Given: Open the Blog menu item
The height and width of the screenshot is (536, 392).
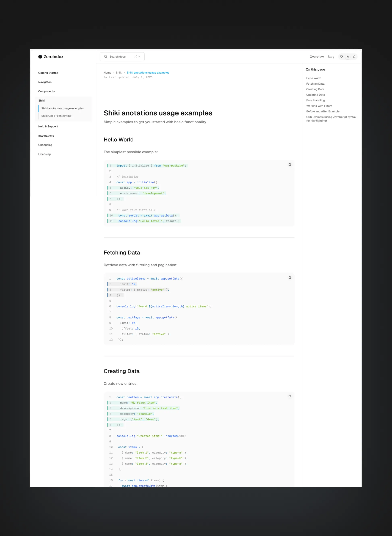Looking at the screenshot, I should [331, 56].
